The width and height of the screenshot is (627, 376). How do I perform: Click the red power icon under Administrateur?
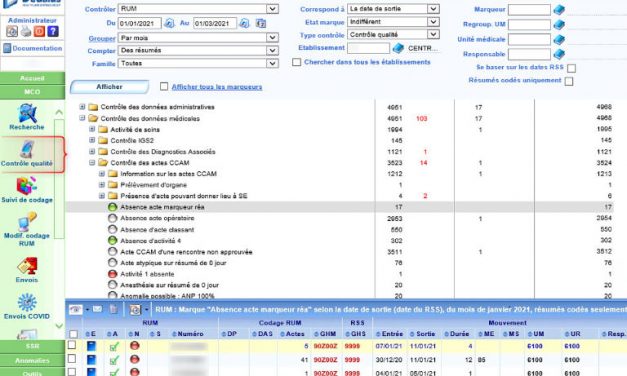[39, 31]
